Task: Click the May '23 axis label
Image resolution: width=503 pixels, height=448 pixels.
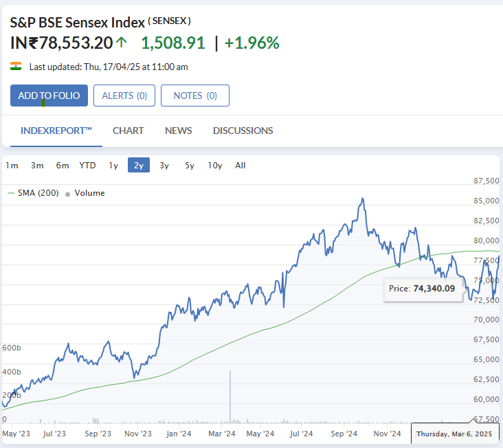Action: 16,434
